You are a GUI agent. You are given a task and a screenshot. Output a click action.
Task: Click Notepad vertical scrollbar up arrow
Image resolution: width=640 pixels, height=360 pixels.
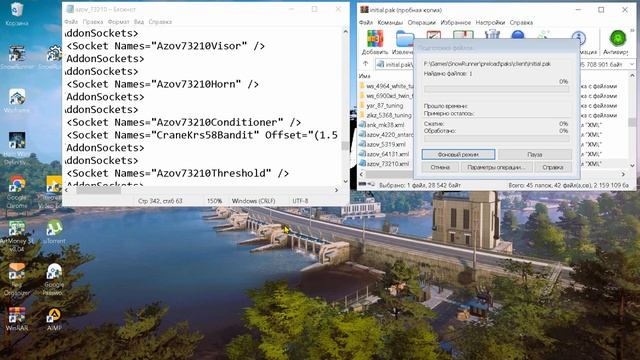[x=346, y=31]
